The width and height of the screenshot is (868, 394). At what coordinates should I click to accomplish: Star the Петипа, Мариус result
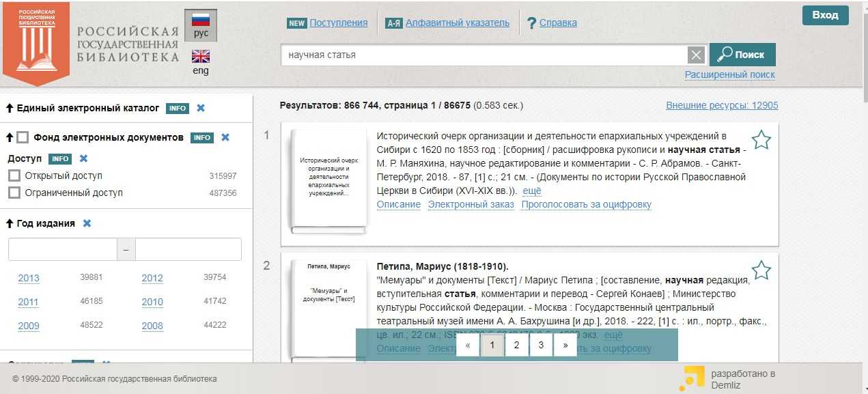pyautogui.click(x=761, y=270)
